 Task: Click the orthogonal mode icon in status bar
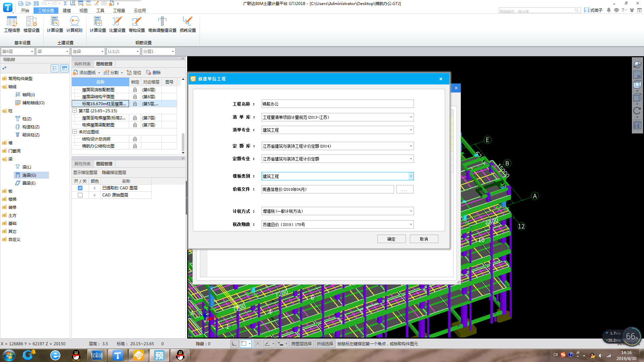234,344
